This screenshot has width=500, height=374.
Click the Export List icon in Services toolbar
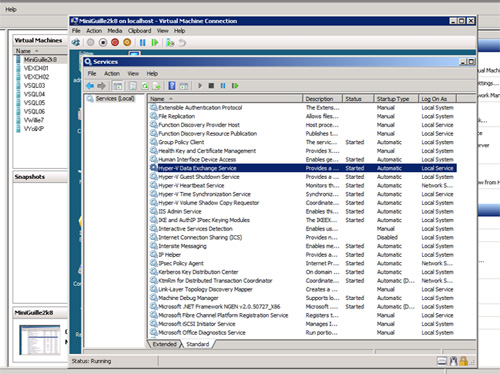(x=156, y=86)
